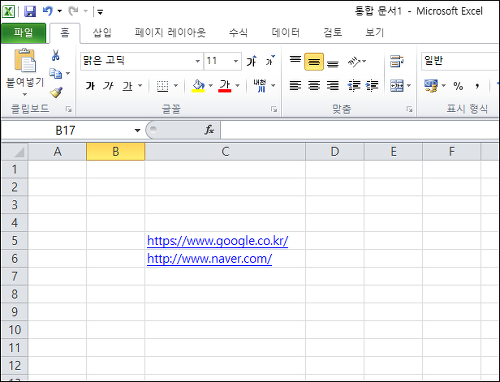Switch to the 수식 (Formulas) tab
Image resolution: width=500 pixels, height=382 pixels.
coord(238,32)
